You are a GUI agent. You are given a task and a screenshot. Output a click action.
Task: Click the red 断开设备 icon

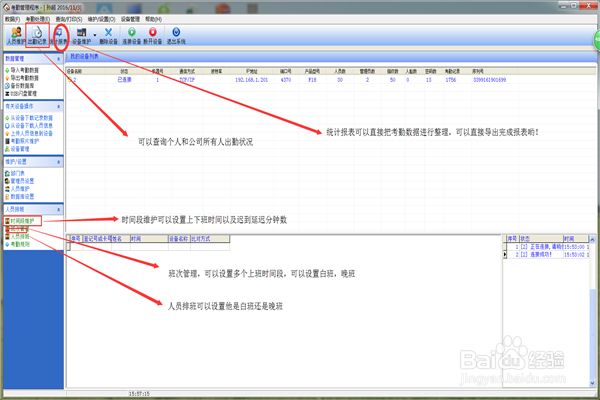coord(153,36)
